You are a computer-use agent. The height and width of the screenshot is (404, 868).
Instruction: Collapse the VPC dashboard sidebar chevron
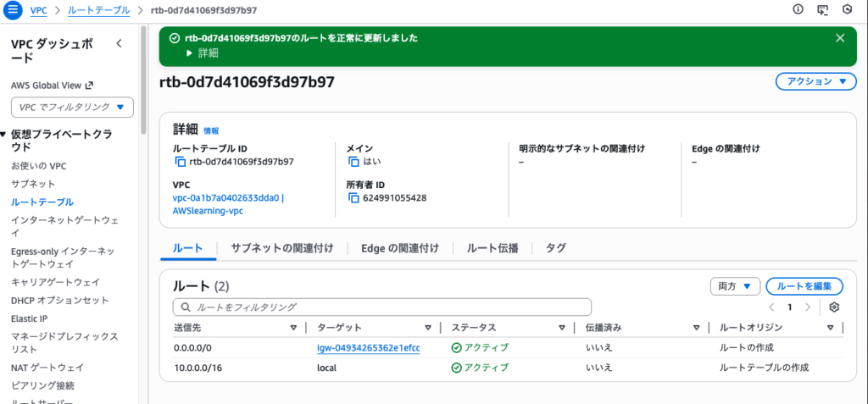(x=119, y=43)
